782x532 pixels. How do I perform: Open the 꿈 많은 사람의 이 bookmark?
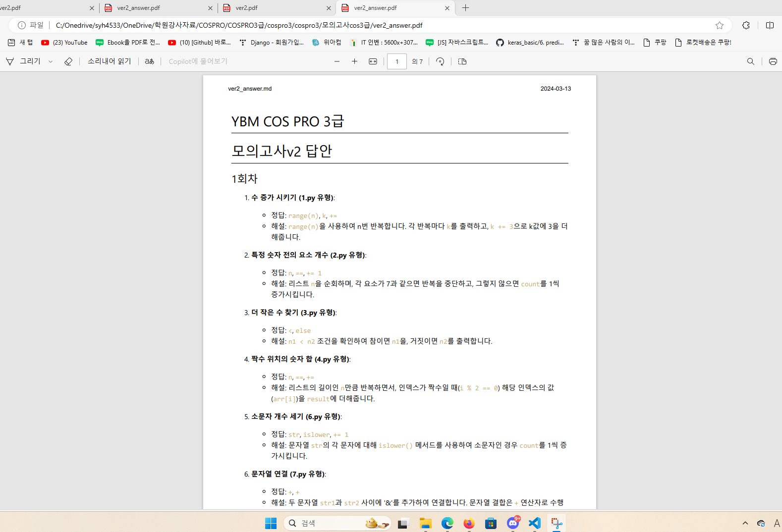(x=603, y=43)
